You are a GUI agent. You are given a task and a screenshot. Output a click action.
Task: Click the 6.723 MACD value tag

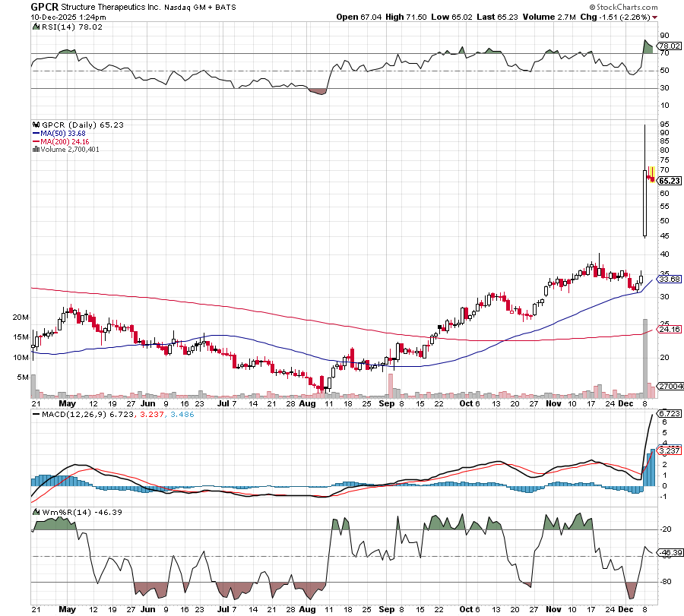pyautogui.click(x=669, y=413)
